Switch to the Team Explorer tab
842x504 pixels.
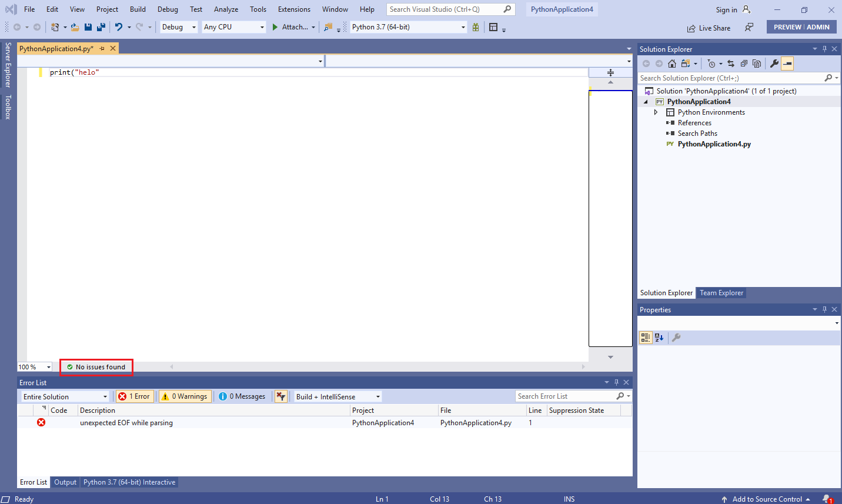point(721,293)
